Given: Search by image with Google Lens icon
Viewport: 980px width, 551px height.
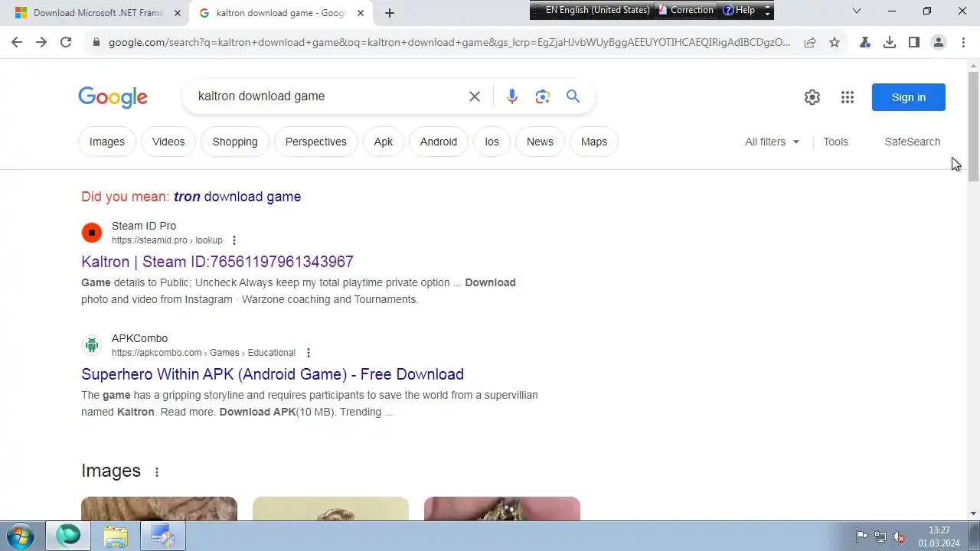Looking at the screenshot, I should pyautogui.click(x=543, y=96).
